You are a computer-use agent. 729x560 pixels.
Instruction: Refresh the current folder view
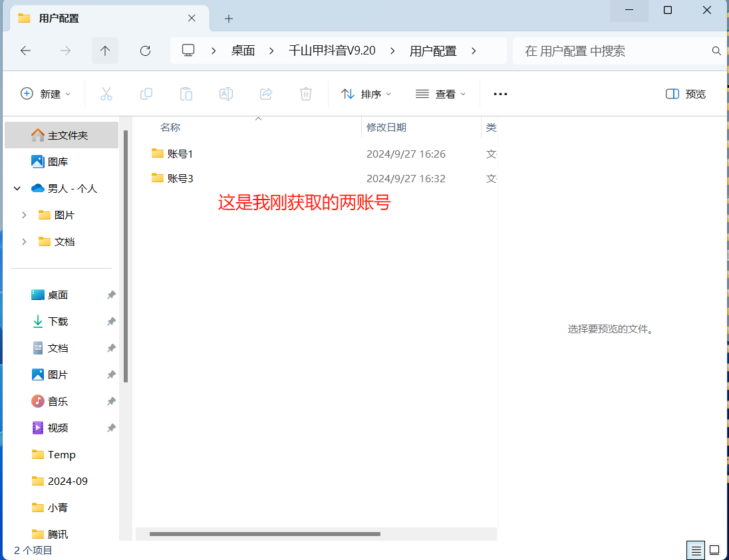pyautogui.click(x=145, y=51)
